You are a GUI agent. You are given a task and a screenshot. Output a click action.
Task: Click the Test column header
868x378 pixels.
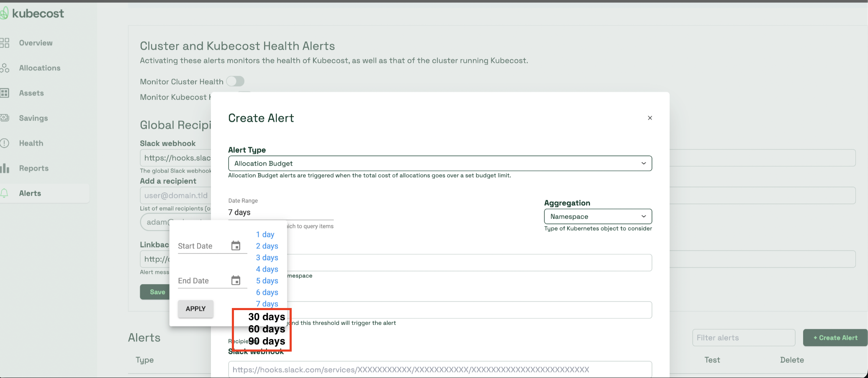(x=712, y=360)
